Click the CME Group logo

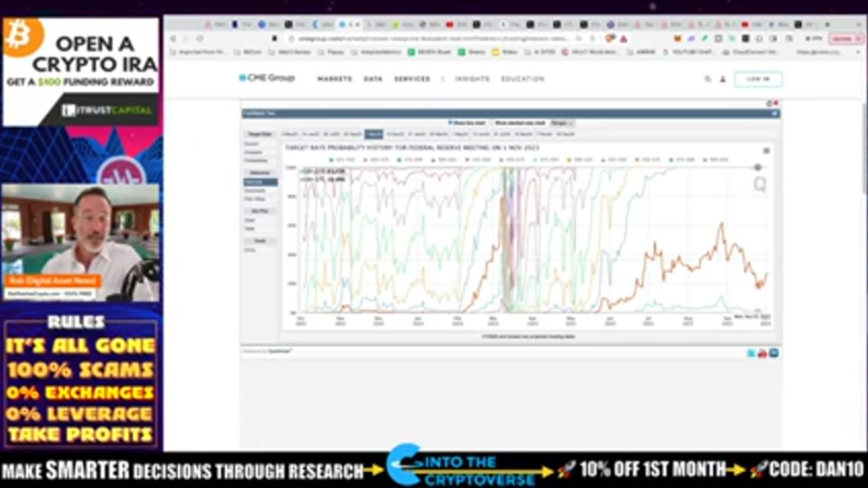click(x=267, y=78)
